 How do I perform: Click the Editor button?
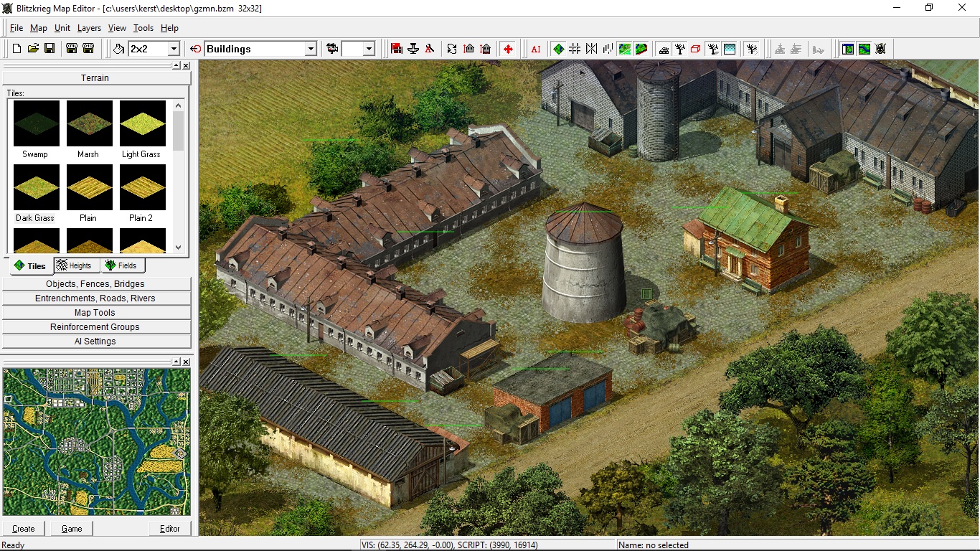tap(170, 528)
